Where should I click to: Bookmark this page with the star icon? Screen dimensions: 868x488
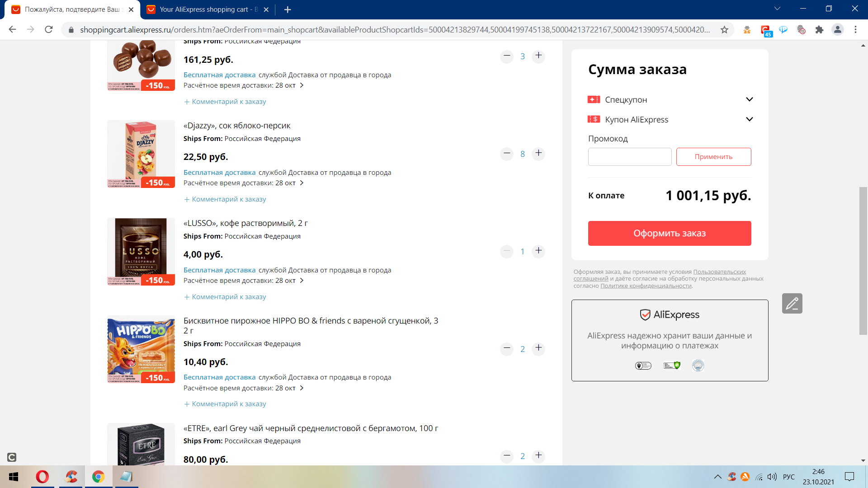pyautogui.click(x=725, y=30)
